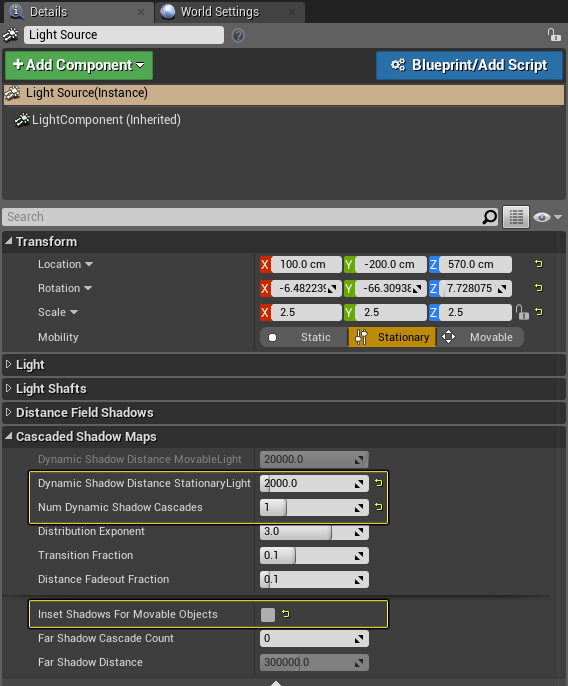568x686 pixels.
Task: Reset Location to default arrow
Action: point(539,264)
